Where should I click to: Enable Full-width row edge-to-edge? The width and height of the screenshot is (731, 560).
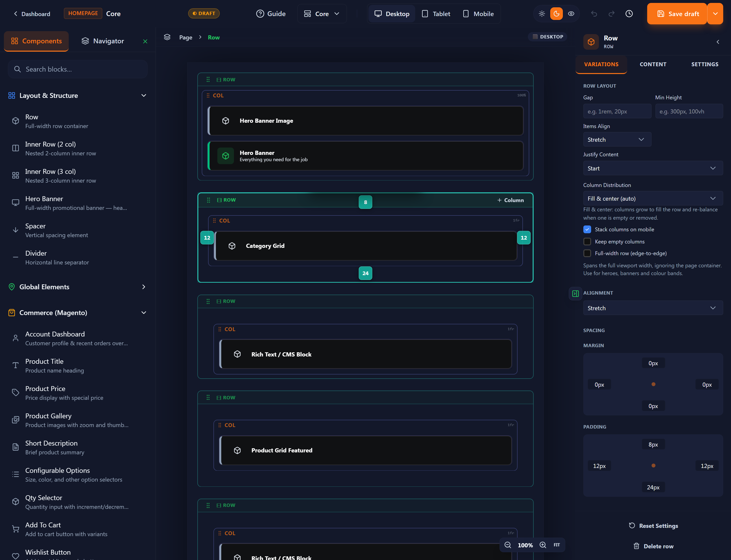point(587,253)
